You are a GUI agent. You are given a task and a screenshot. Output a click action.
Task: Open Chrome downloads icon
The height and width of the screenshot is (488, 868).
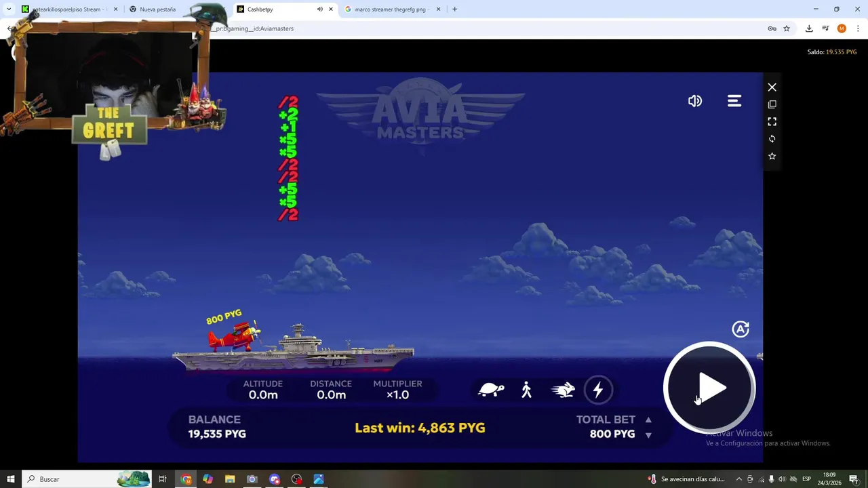pyautogui.click(x=809, y=28)
